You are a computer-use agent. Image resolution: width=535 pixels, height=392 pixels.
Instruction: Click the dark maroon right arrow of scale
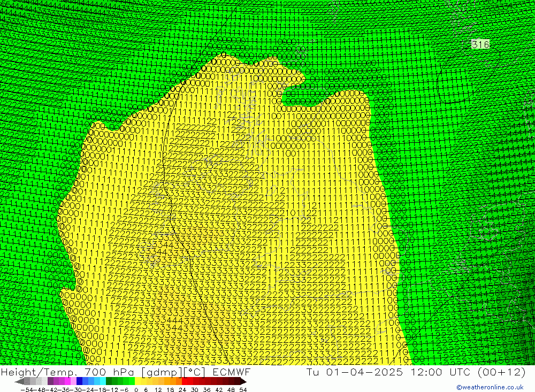pos(243,381)
